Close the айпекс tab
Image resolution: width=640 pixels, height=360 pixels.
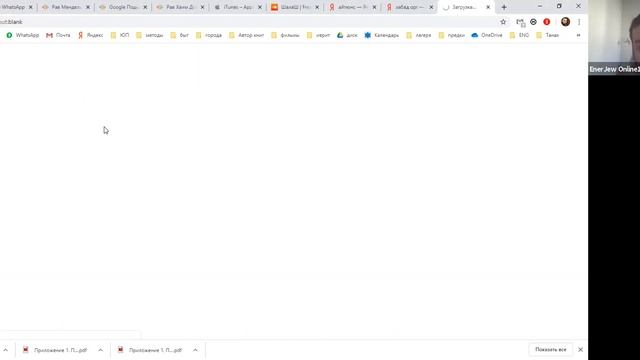pyautogui.click(x=374, y=7)
